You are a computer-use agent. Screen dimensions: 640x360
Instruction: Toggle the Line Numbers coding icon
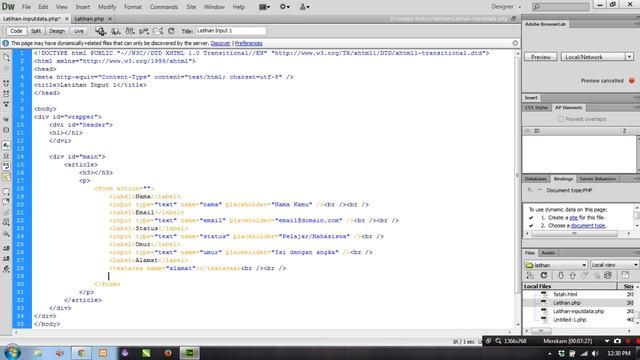tap(6, 145)
